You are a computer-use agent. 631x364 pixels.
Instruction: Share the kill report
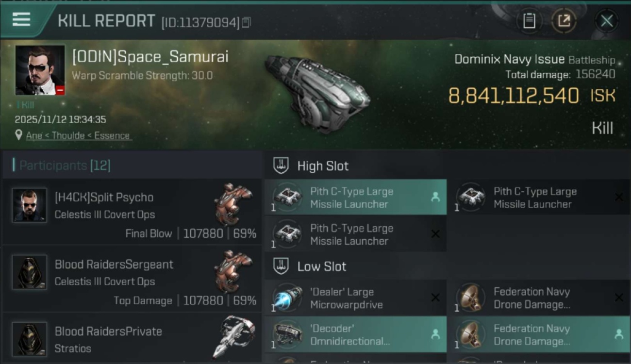tap(564, 21)
